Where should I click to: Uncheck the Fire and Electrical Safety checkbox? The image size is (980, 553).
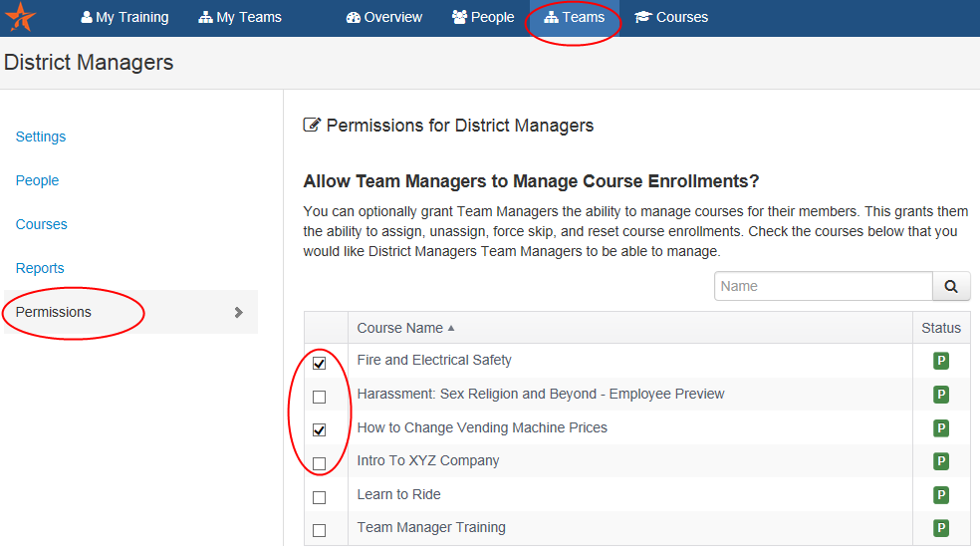(x=320, y=363)
